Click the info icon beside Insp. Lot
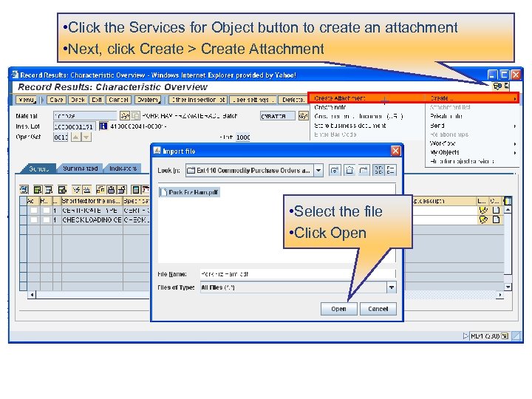Screen dimensions: 532x399 (x=103, y=126)
